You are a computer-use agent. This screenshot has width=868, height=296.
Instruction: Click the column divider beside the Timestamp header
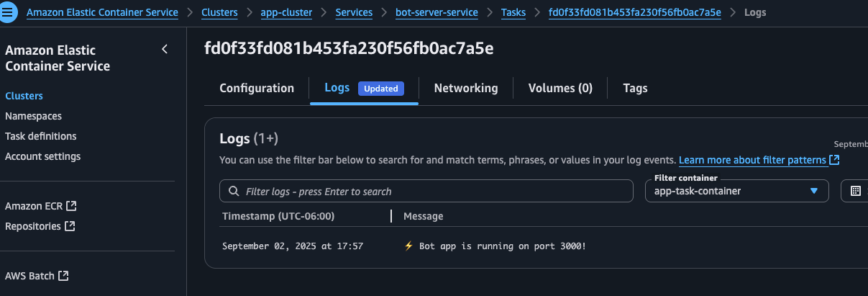391,216
